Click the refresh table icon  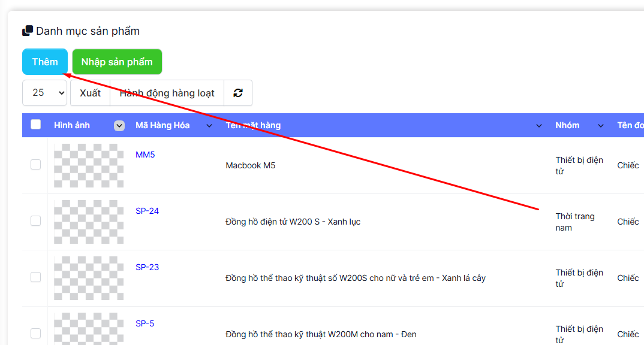238,93
